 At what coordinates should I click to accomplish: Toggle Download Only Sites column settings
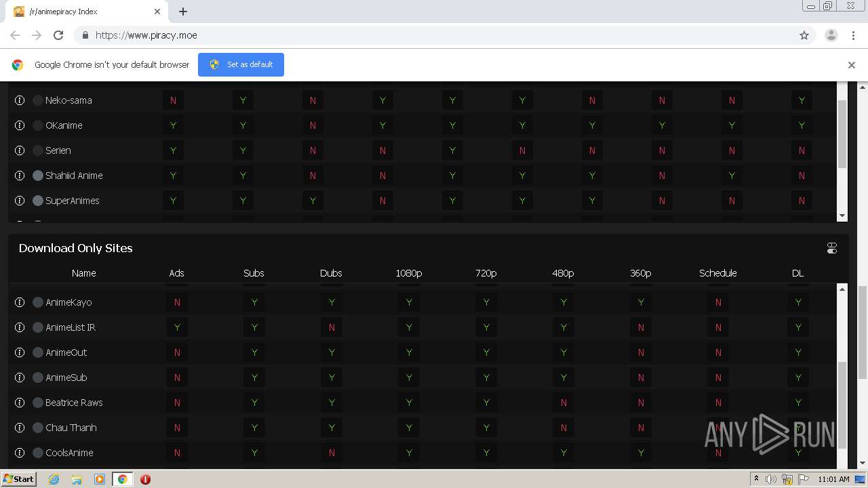pyautogui.click(x=832, y=248)
